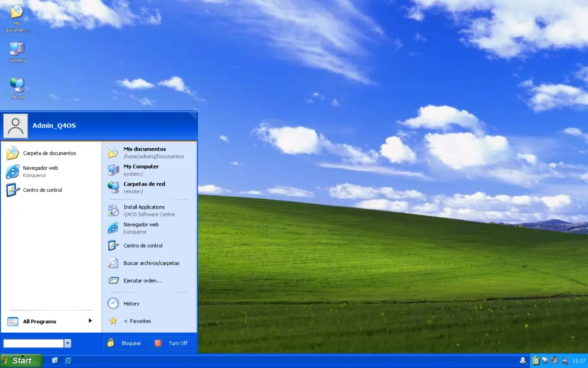Viewport: 588px width, 368px height.
Task: Launch Konqueror from the quick launch bar
Action: tap(68, 361)
